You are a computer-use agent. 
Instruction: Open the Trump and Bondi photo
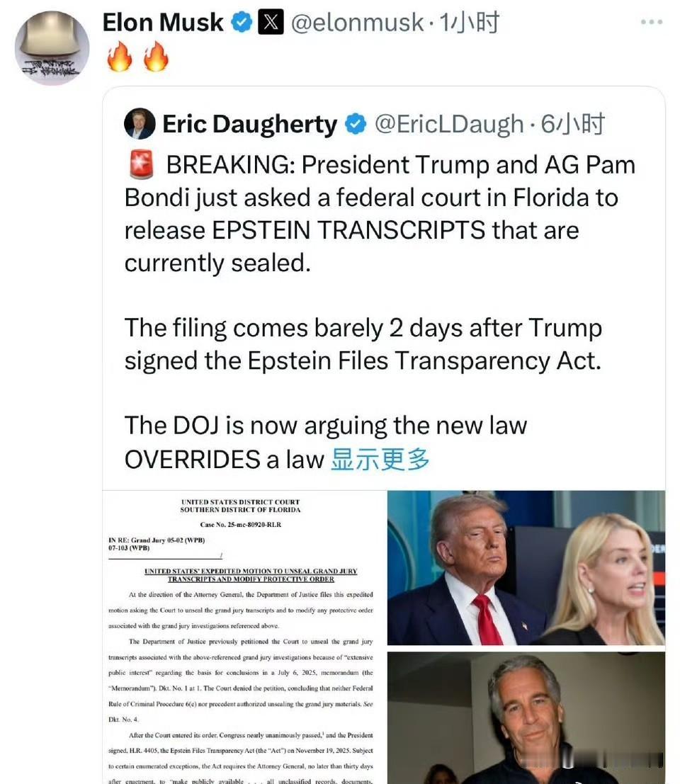(526, 567)
